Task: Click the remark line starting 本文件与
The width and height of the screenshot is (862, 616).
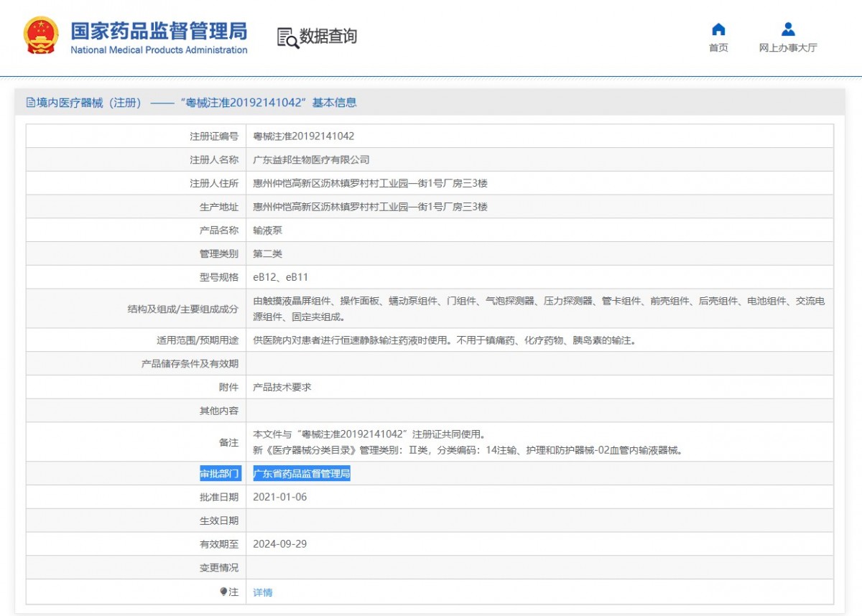Action: pos(371,434)
